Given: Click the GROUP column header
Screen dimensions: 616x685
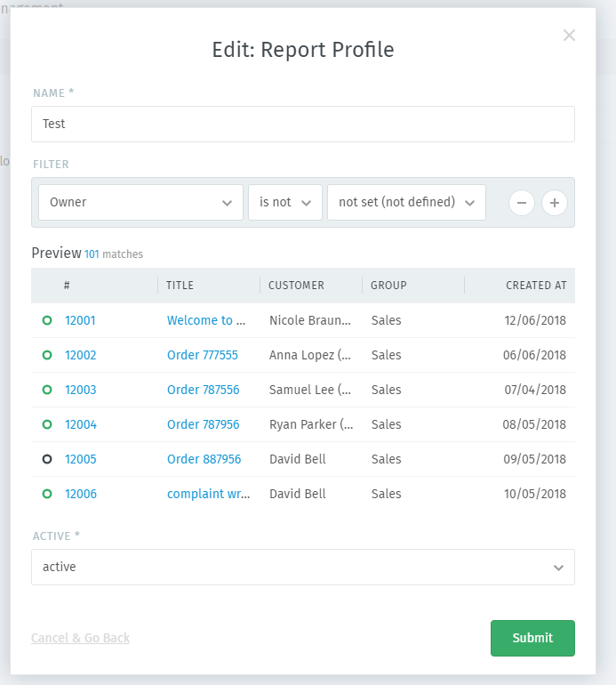Looking at the screenshot, I should coord(388,286).
